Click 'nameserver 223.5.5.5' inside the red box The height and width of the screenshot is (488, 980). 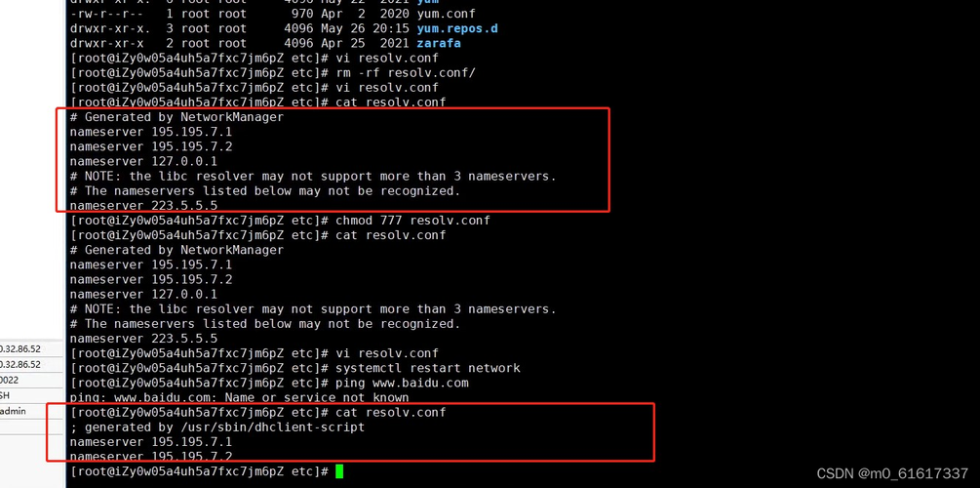pyautogui.click(x=143, y=205)
